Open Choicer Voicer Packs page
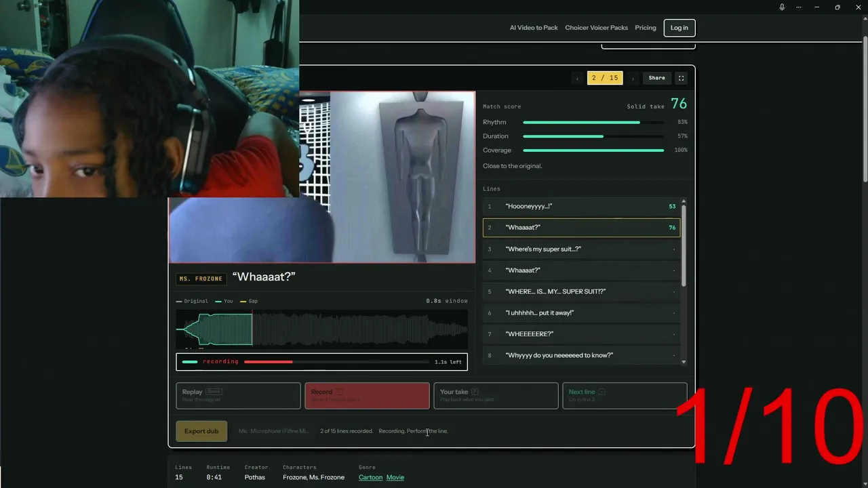Image resolution: width=868 pixels, height=488 pixels. [x=596, y=28]
